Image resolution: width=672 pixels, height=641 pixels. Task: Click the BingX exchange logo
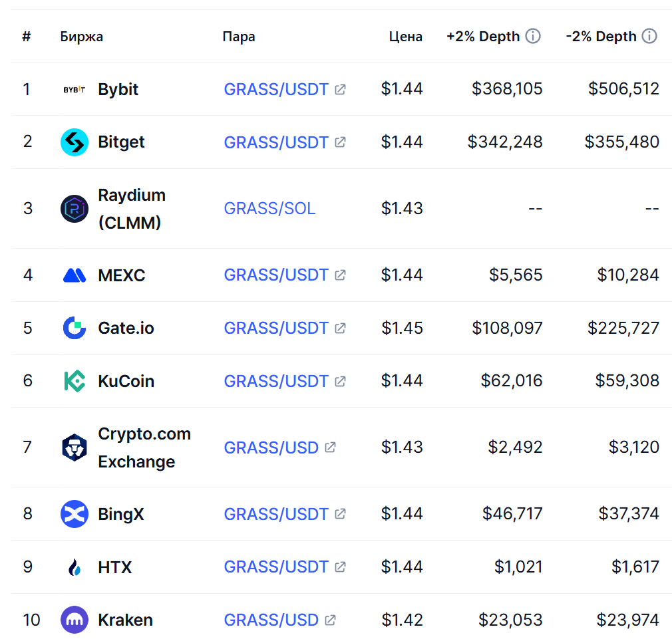[74, 514]
